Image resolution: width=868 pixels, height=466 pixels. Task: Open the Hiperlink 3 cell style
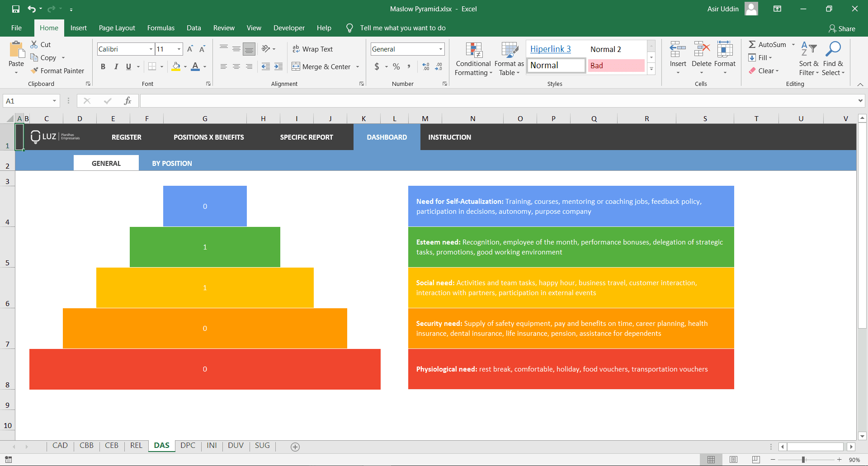pyautogui.click(x=550, y=49)
